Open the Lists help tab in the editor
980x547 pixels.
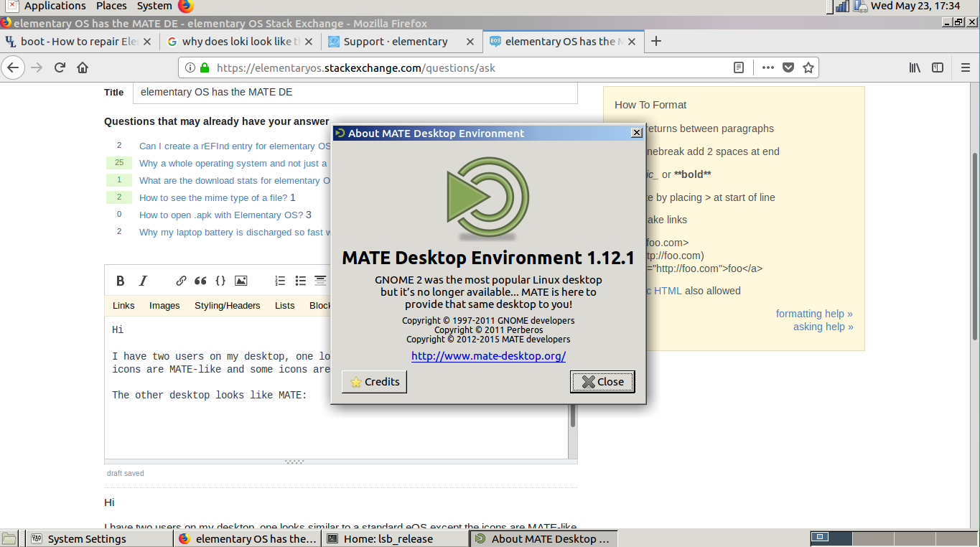[285, 305]
